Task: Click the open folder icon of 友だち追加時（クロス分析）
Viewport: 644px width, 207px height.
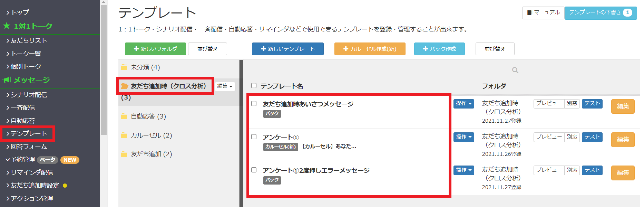Action: [x=124, y=86]
